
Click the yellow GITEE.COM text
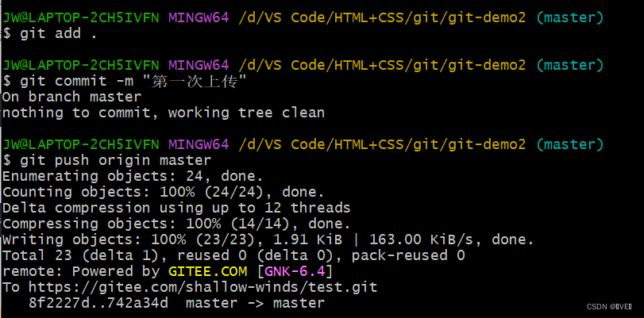208,271
